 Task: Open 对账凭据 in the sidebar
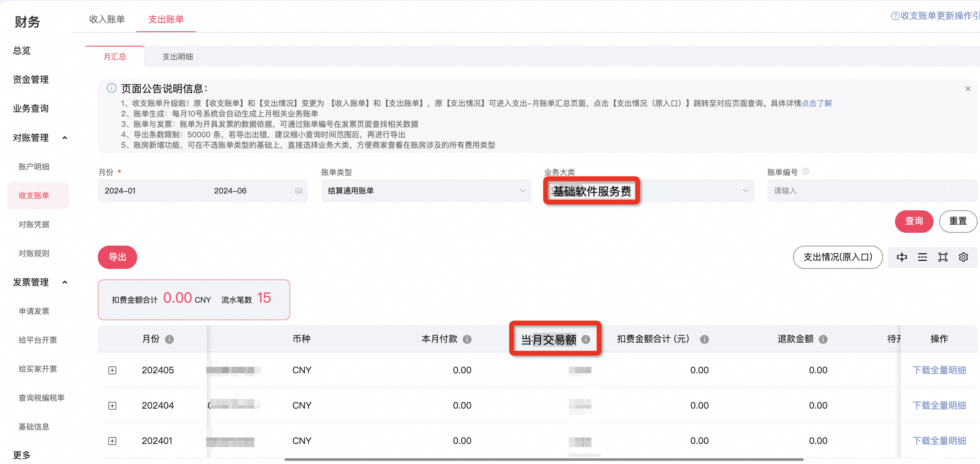pos(34,224)
